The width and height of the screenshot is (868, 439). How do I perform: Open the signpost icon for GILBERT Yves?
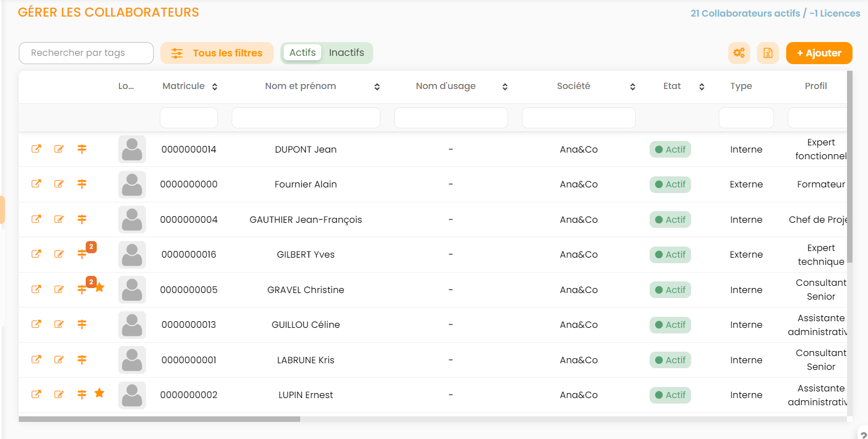coord(82,254)
